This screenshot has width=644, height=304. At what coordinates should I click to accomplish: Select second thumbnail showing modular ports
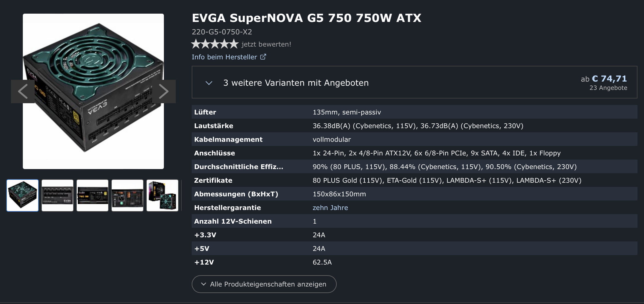(57, 195)
